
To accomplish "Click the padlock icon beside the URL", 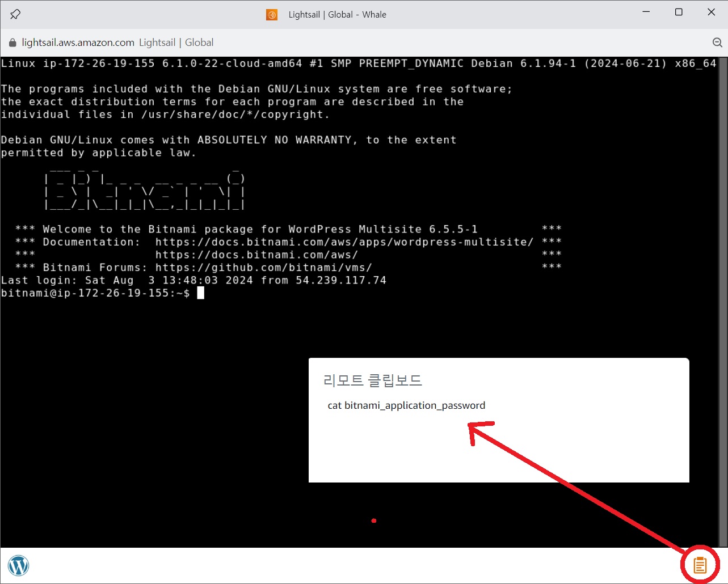I will point(12,42).
